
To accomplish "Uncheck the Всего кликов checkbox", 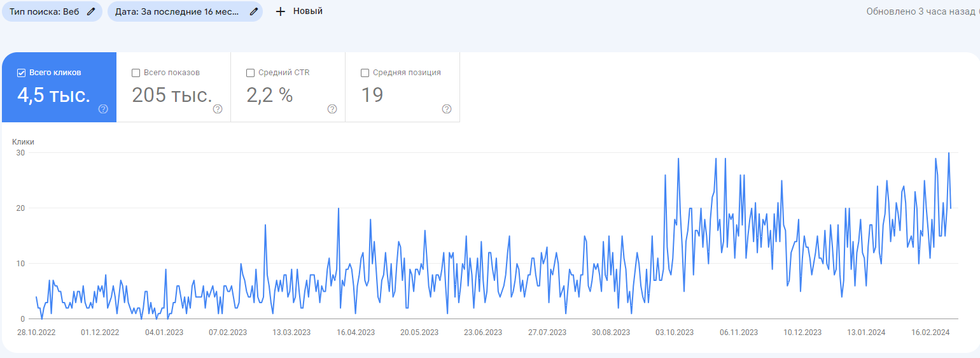I will (x=21, y=73).
